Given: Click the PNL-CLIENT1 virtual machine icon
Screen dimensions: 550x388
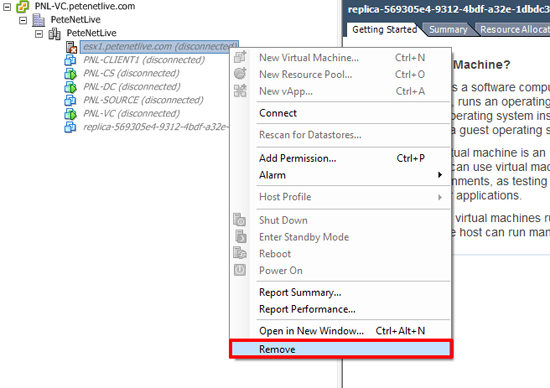Looking at the screenshot, I should 70,60.
